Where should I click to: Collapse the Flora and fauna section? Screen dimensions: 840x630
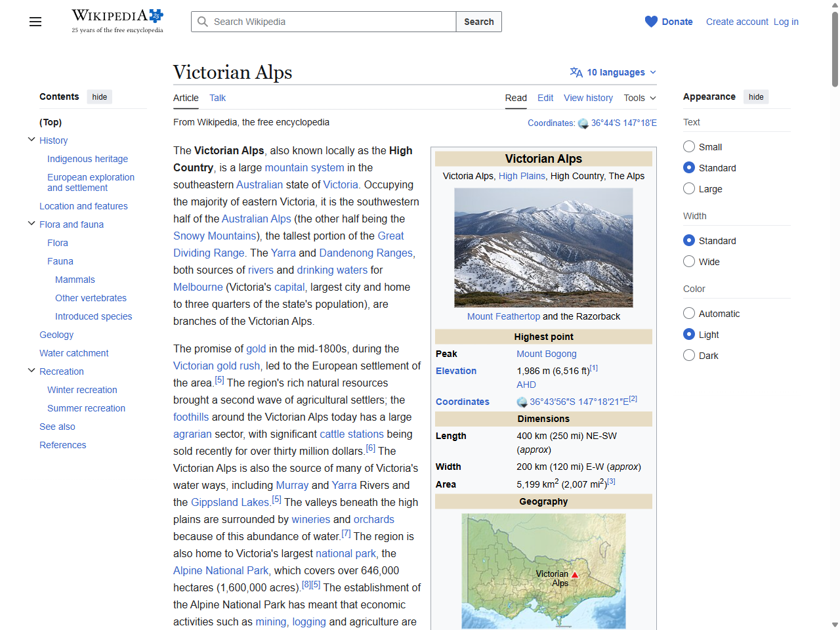[31, 224]
